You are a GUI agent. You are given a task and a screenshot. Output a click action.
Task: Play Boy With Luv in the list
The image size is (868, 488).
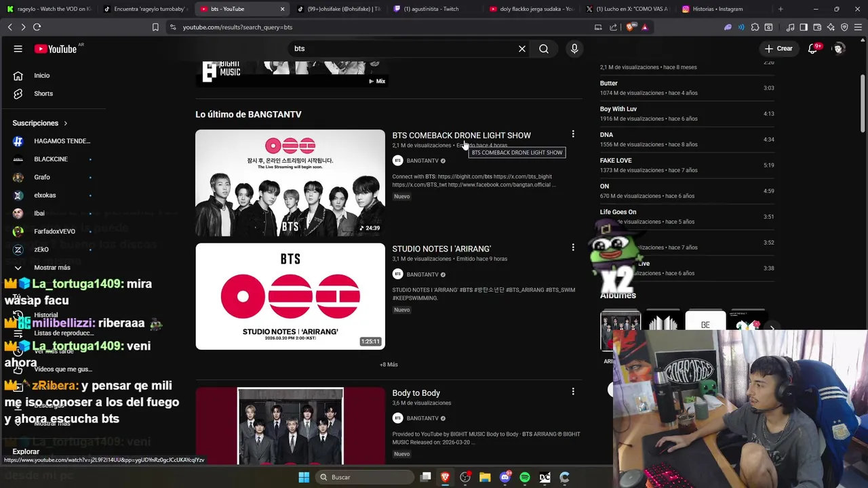point(686,114)
